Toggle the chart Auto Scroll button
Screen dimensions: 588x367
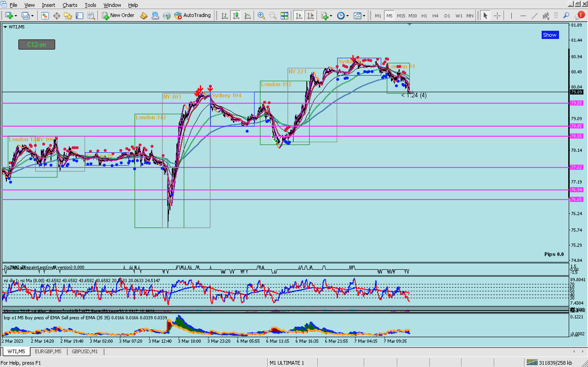[299, 16]
